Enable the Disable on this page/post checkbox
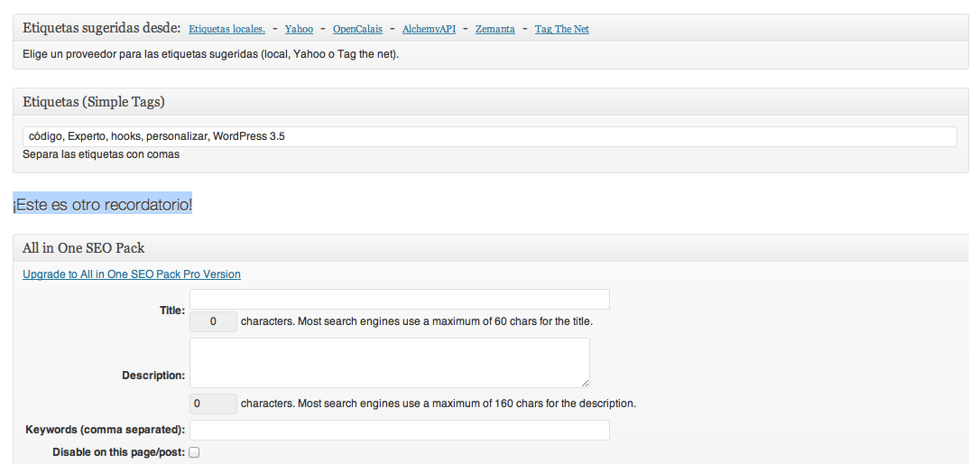 click(194, 452)
